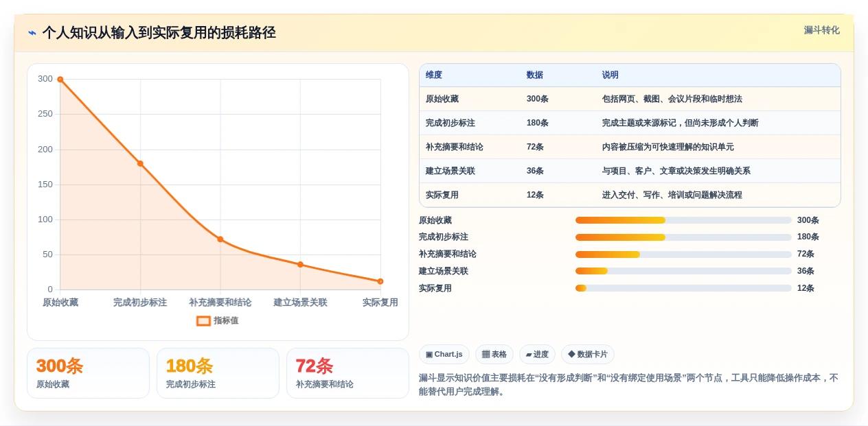The width and height of the screenshot is (868, 426).
Task: Click the 维度 column header
Action: pyautogui.click(x=434, y=75)
